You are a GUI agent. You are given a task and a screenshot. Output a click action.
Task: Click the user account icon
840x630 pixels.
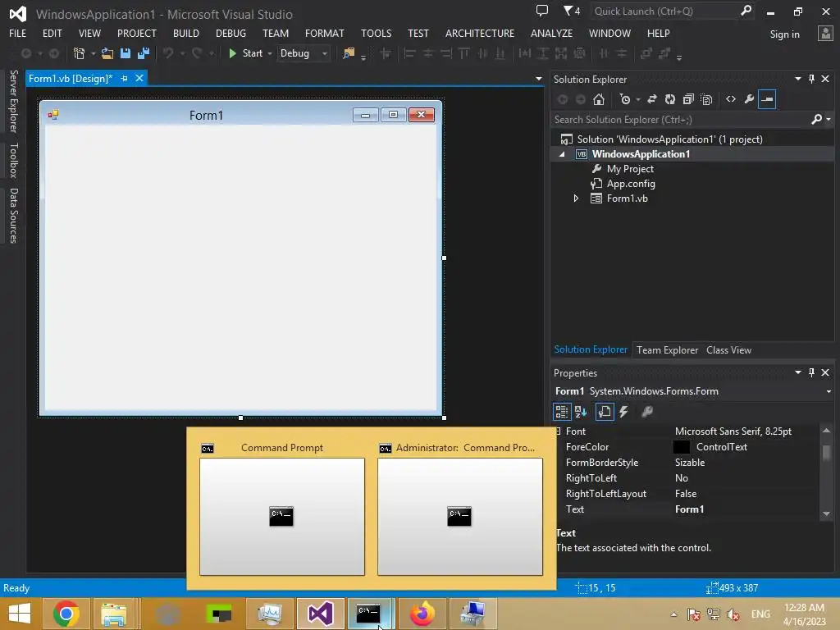point(825,33)
